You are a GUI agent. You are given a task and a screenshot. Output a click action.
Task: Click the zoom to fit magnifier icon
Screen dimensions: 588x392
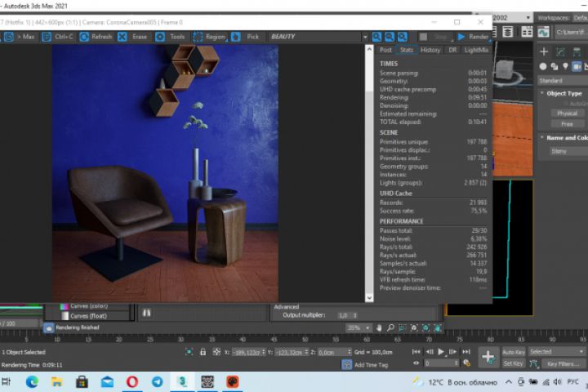click(402, 37)
